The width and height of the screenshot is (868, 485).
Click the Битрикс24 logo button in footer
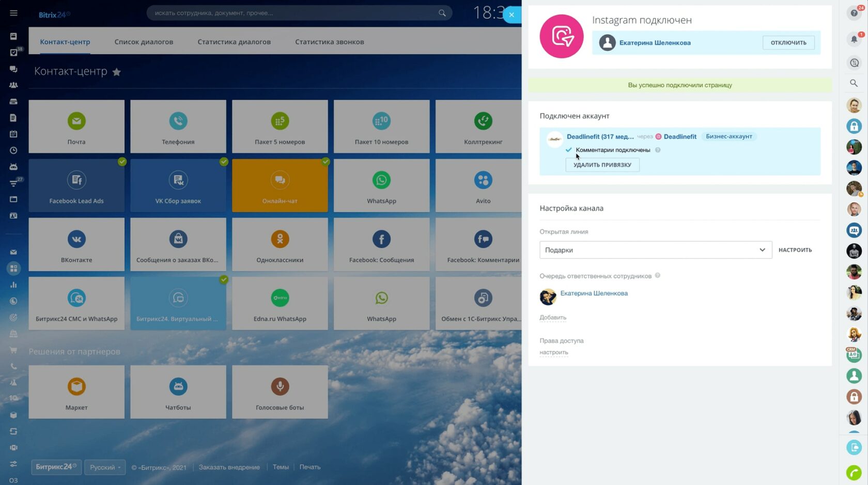click(x=56, y=467)
